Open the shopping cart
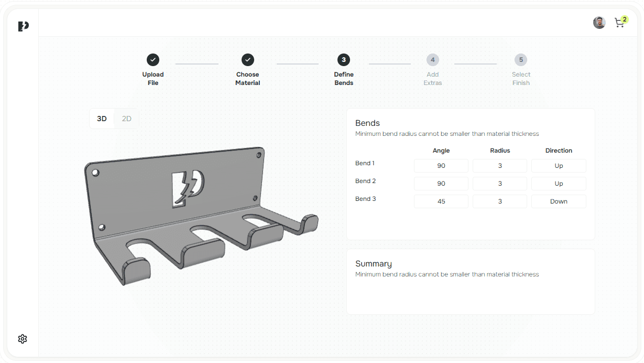The image size is (644, 363). tap(620, 23)
